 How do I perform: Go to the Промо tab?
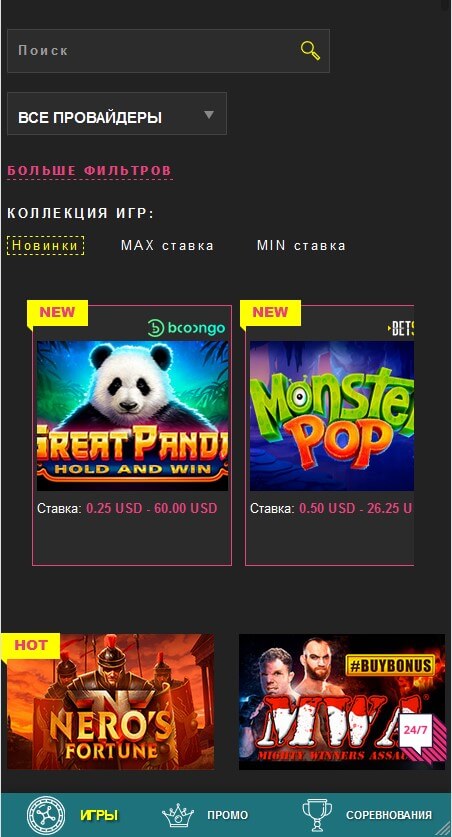click(x=227, y=816)
